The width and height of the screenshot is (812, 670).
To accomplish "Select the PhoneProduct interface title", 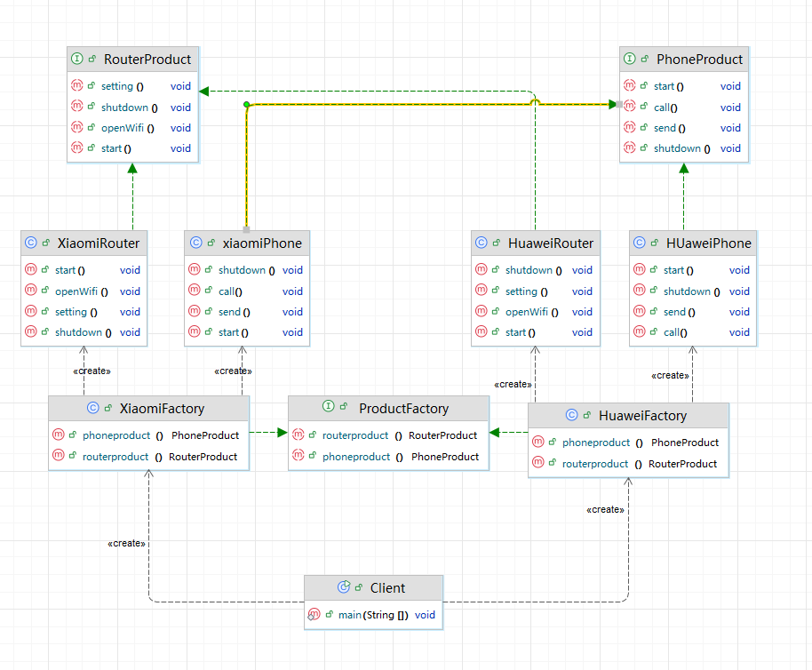I will click(x=700, y=60).
